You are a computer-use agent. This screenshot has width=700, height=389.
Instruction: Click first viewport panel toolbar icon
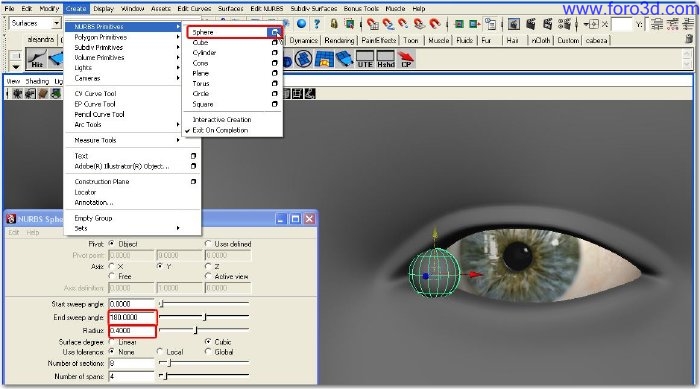tap(18, 94)
